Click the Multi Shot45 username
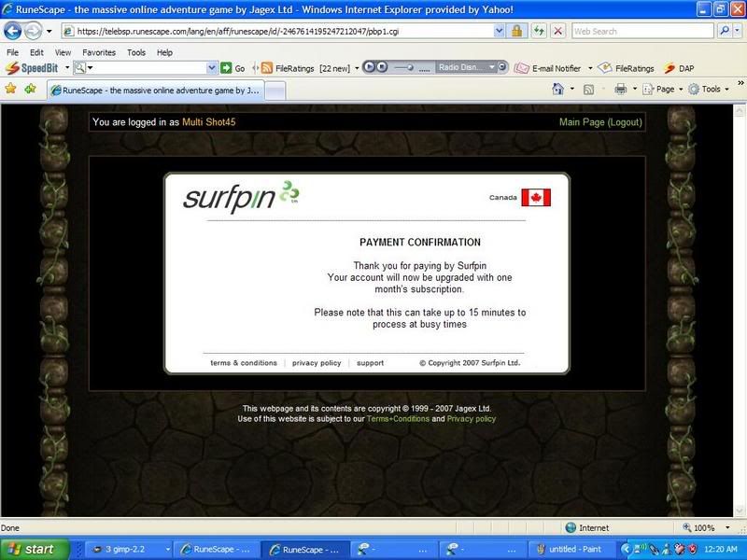This screenshot has height=560, width=747. pyautogui.click(x=208, y=122)
